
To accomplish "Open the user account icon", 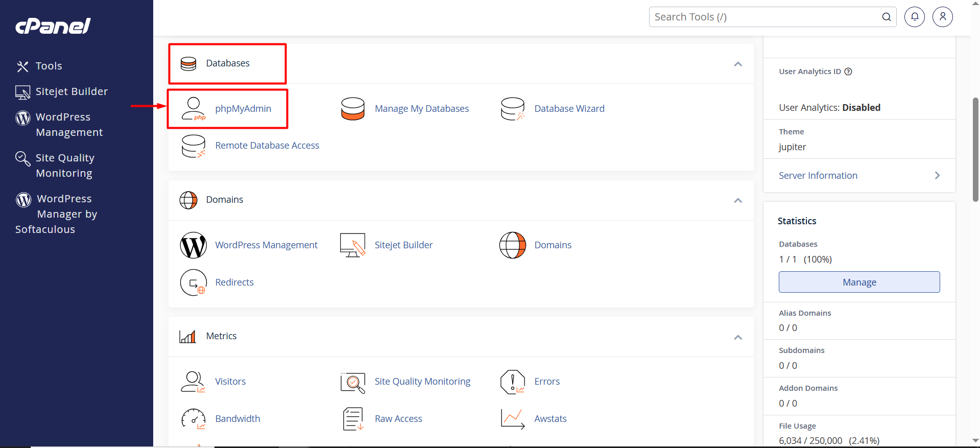I will (x=942, y=17).
